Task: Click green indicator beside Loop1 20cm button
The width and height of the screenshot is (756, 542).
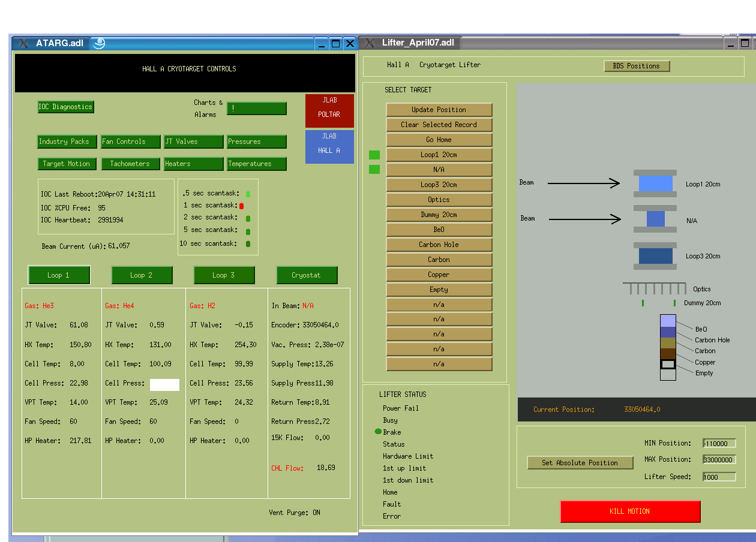Action: pos(374,155)
